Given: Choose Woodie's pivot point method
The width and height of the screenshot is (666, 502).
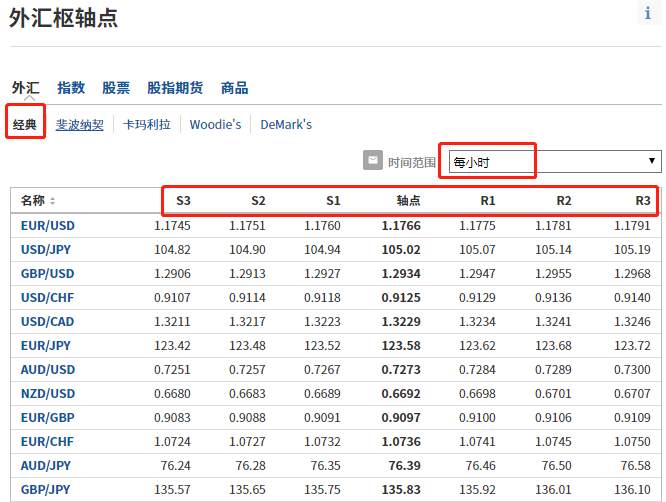Looking at the screenshot, I should 215,124.
